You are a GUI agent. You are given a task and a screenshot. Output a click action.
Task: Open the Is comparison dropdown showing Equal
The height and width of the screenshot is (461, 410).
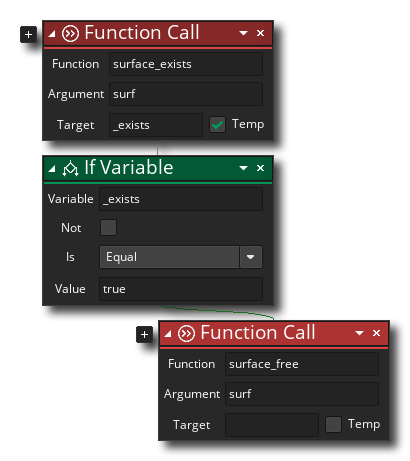[x=181, y=257]
